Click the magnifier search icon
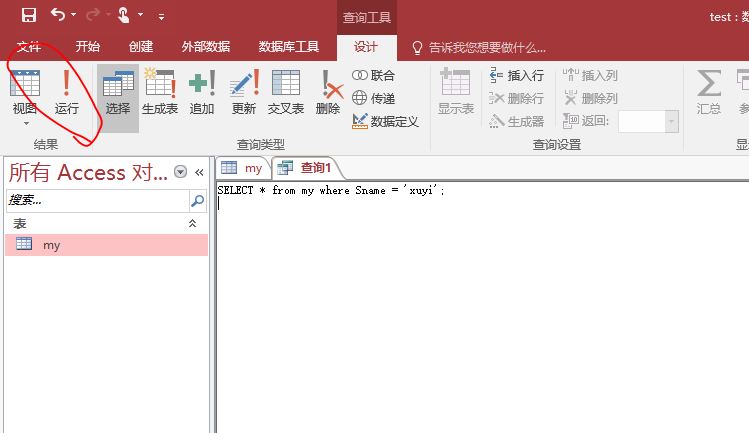This screenshot has height=433, width=749. [197, 200]
